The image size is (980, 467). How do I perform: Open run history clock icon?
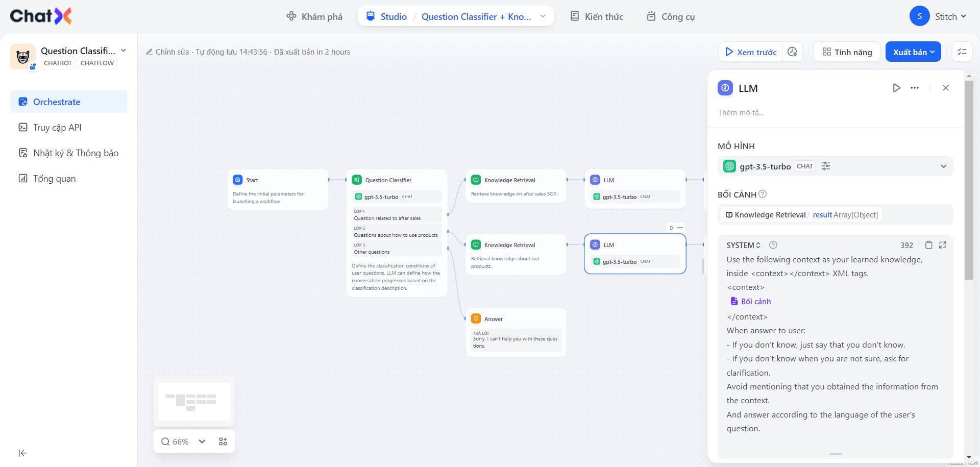coord(792,52)
